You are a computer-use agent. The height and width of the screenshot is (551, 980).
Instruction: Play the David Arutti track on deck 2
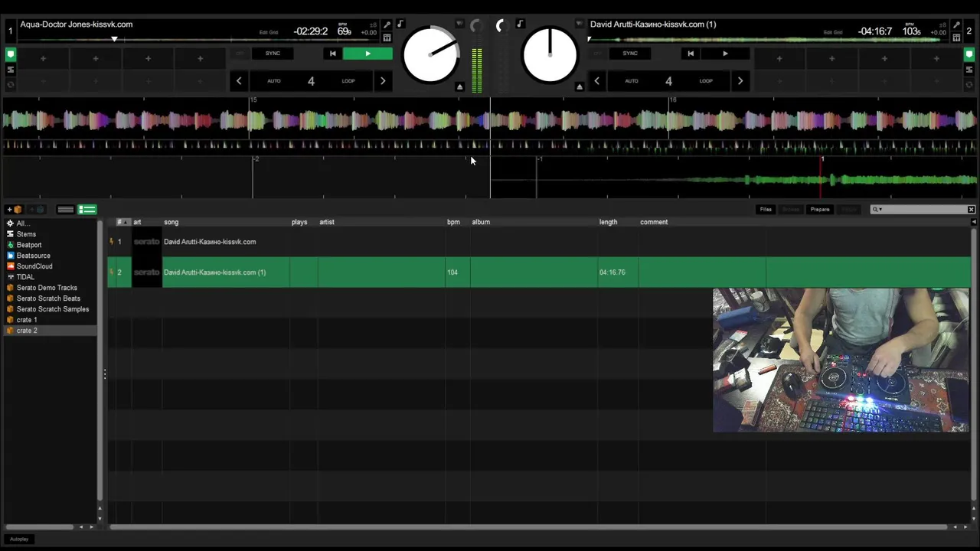click(x=725, y=54)
